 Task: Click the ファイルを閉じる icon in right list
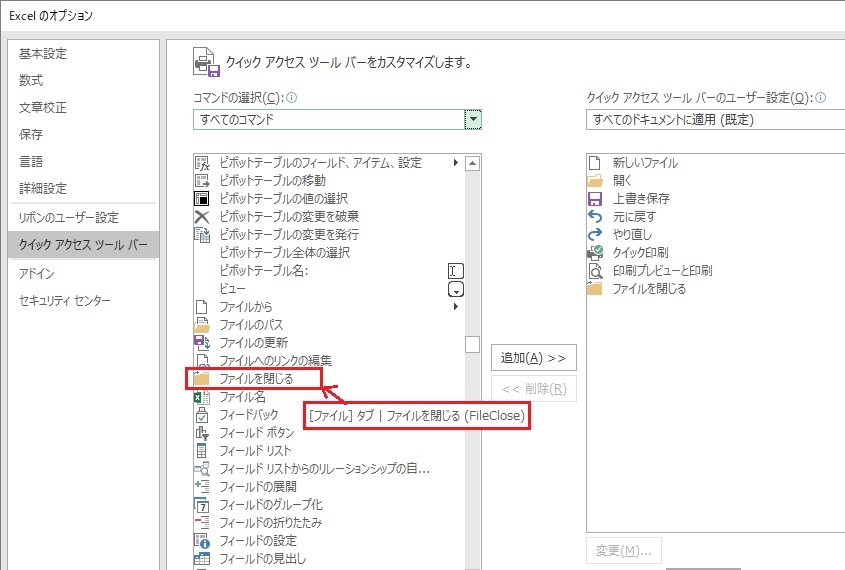point(595,289)
